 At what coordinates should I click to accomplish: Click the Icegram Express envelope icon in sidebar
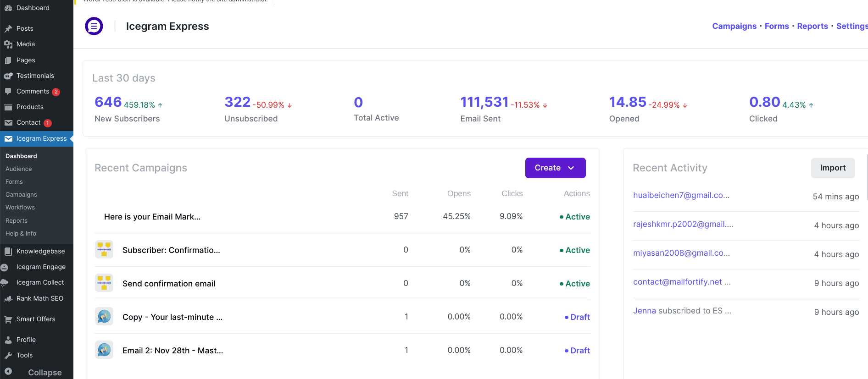[8, 138]
